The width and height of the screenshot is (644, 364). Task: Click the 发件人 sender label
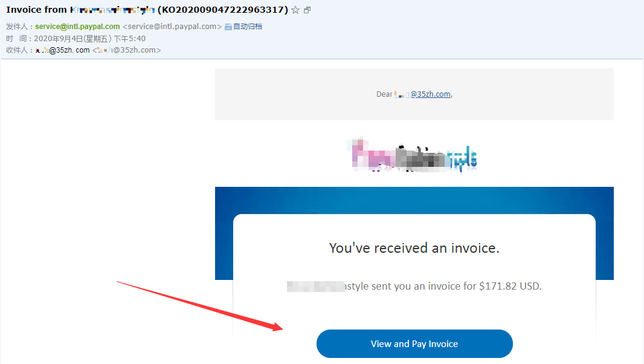point(17,27)
